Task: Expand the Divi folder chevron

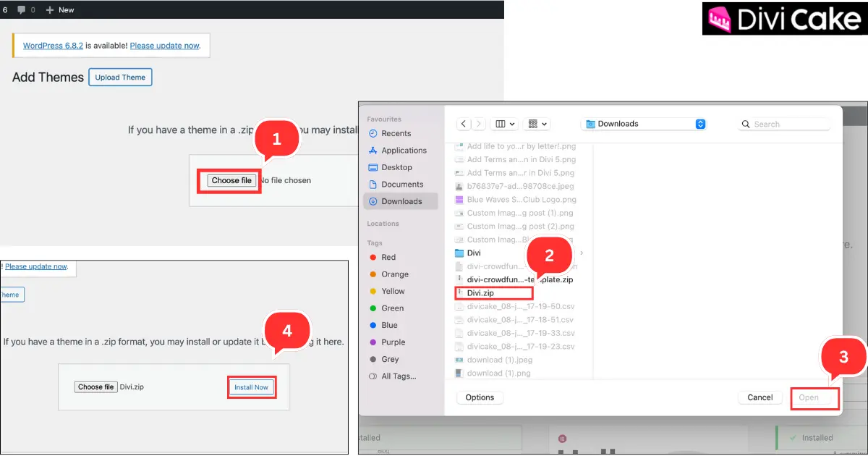Action: pos(582,253)
